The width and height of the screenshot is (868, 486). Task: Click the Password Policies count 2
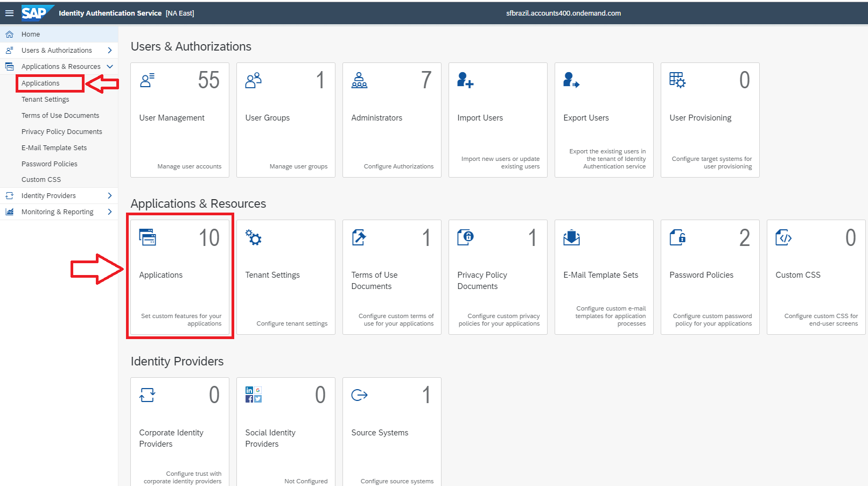pos(744,238)
